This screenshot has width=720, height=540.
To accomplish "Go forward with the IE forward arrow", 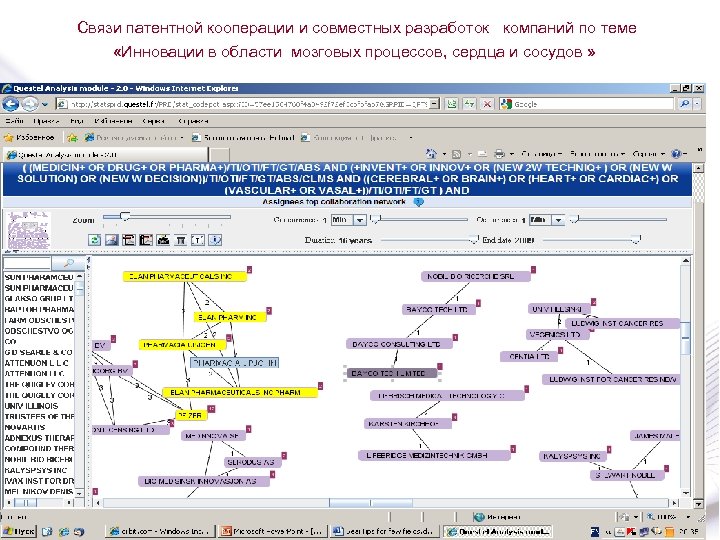I will tap(30, 104).
